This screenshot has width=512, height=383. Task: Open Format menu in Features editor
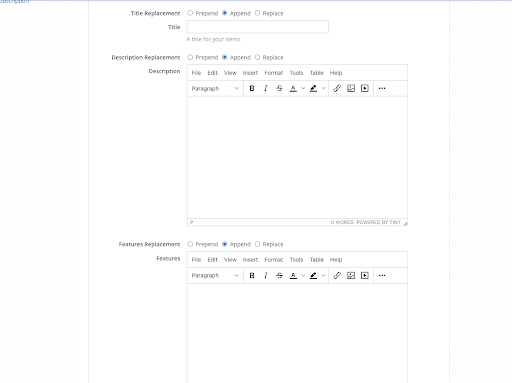[x=274, y=260]
